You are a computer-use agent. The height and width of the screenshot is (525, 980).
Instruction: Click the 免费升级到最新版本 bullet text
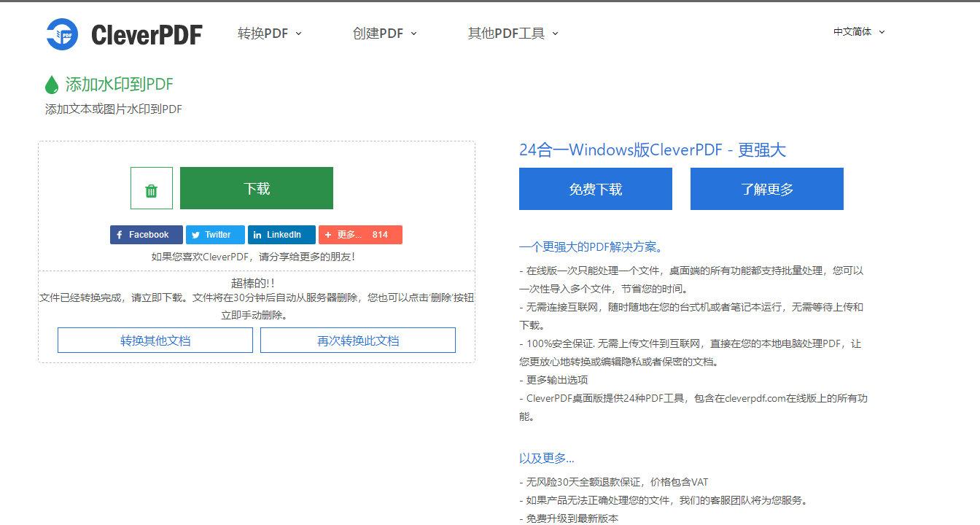(569, 518)
